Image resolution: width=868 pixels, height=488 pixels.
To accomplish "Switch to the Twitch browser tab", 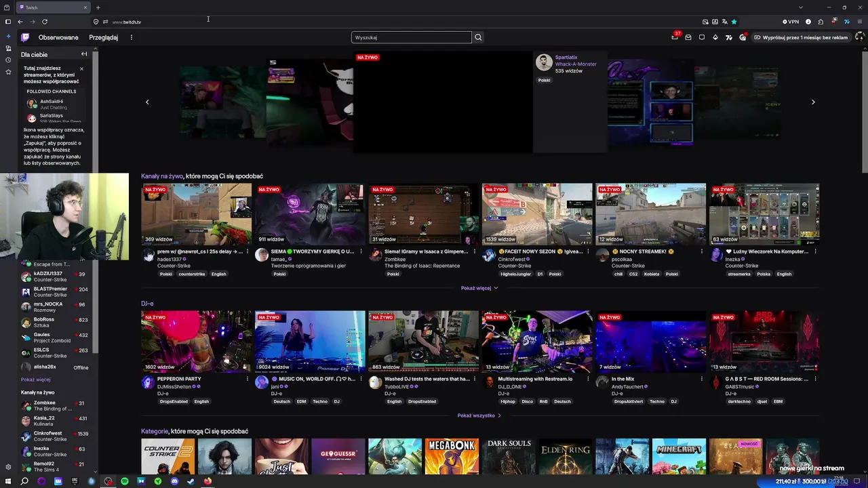I will pyautogui.click(x=54, y=7).
